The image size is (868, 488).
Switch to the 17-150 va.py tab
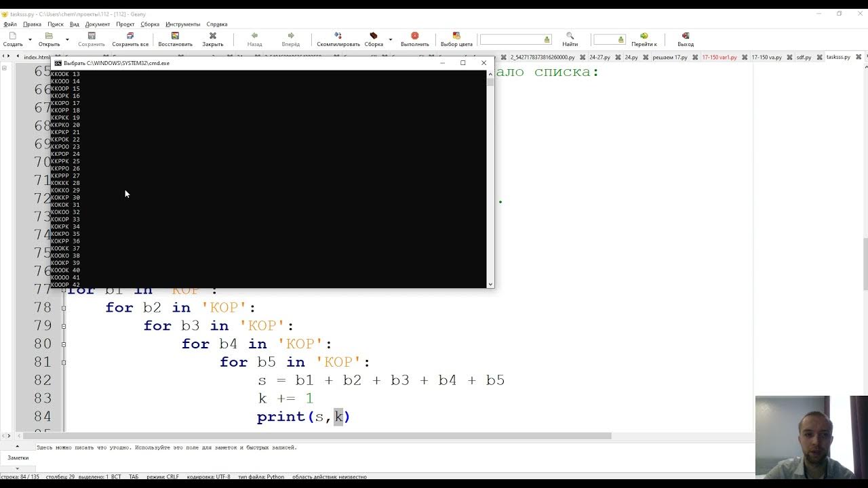767,58
